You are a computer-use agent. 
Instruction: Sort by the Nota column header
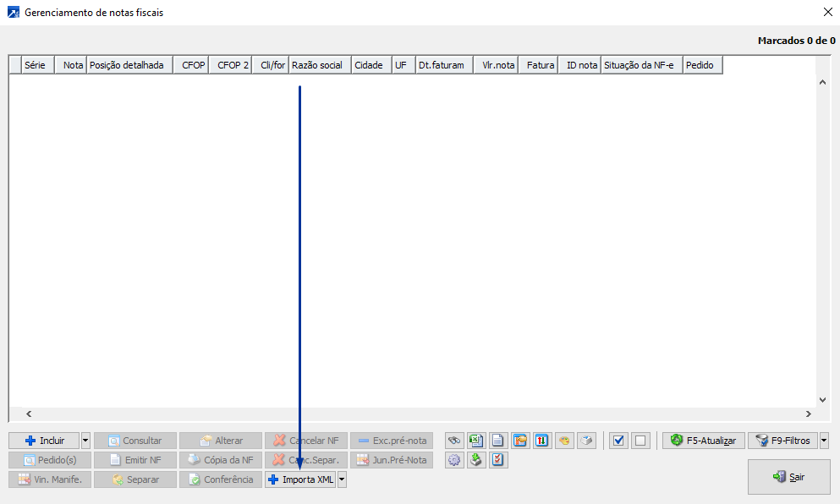coord(71,65)
